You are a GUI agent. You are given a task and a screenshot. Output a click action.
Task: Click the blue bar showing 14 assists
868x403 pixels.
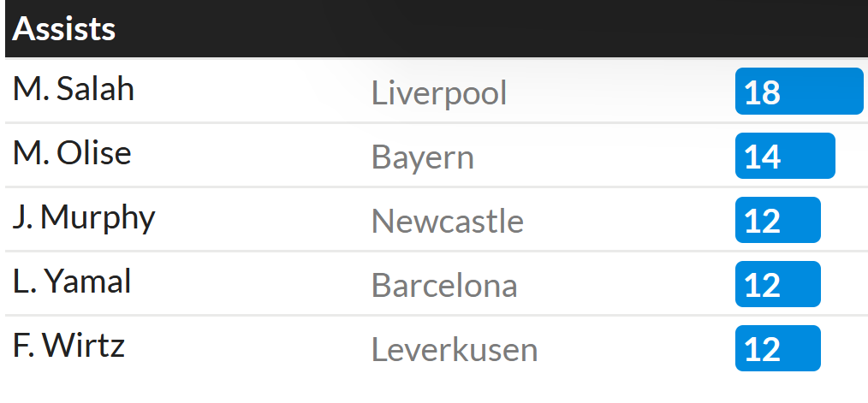[x=785, y=156]
